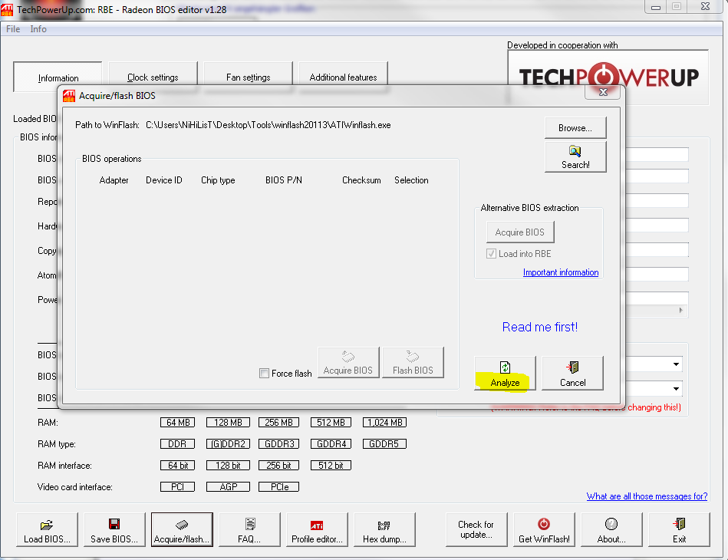The image size is (728, 560).
Task: Click the Acquire BIOS button under Alternative extraction
Action: 520,232
